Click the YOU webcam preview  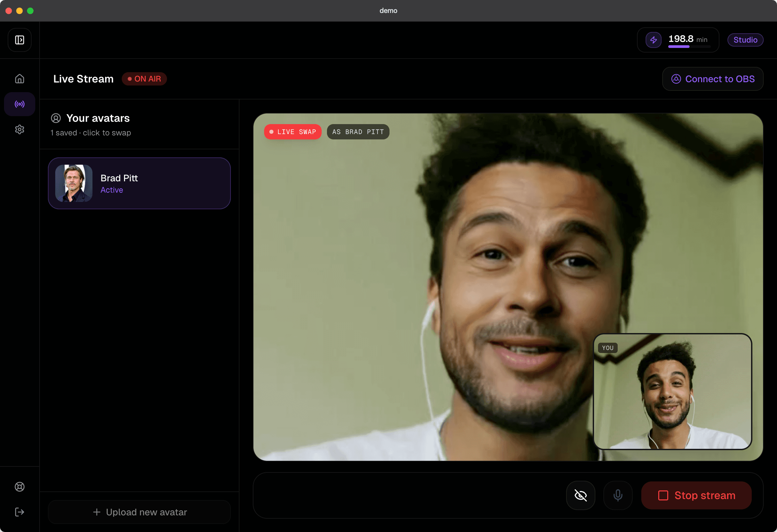point(673,391)
